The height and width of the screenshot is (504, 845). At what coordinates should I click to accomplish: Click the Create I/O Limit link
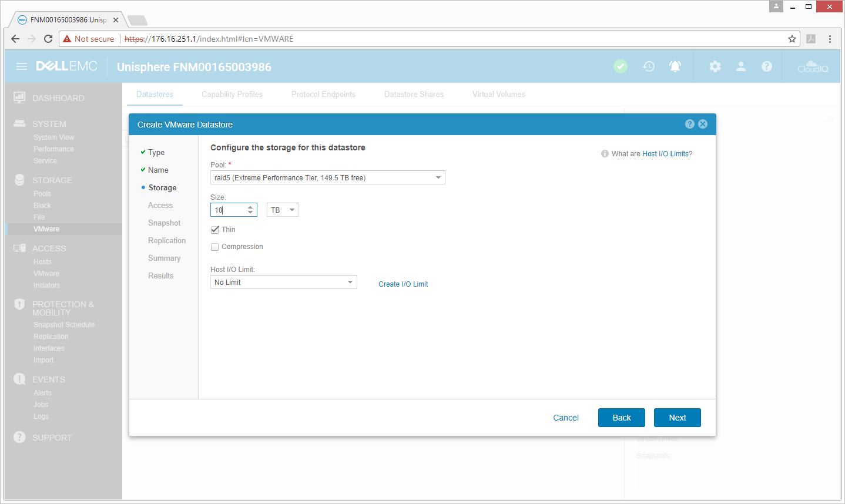coord(403,284)
